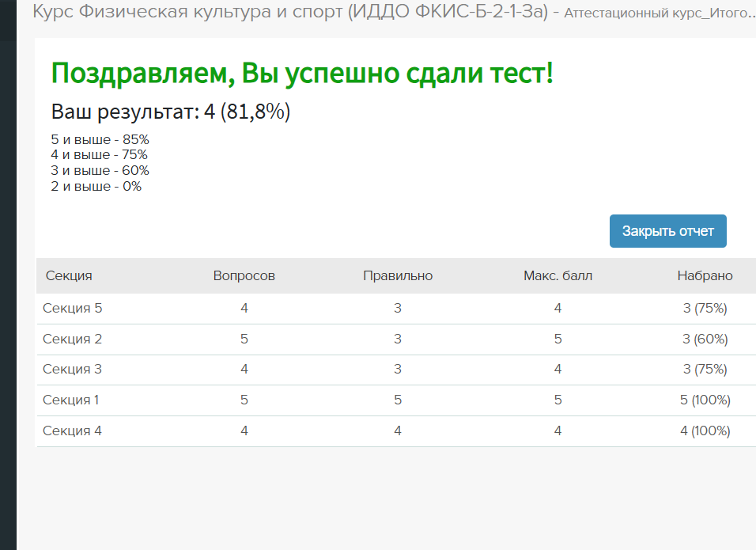Select the Секция column header
The width and height of the screenshot is (756, 550).
click(69, 275)
